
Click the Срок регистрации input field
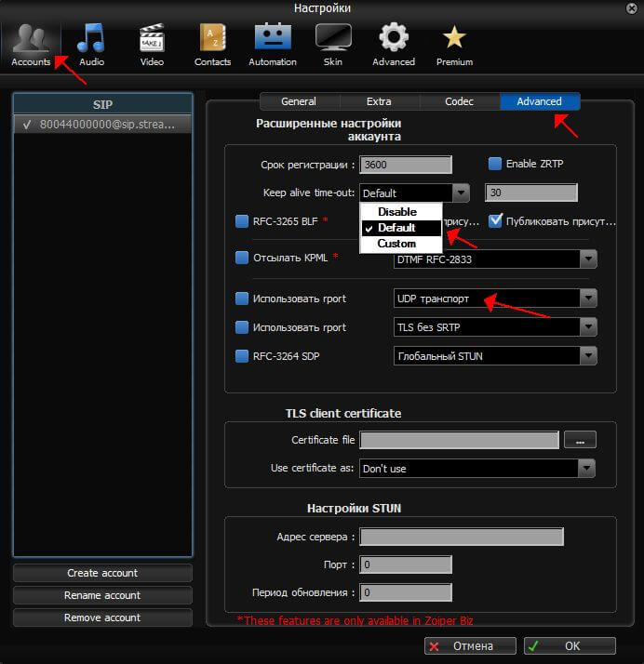click(406, 165)
